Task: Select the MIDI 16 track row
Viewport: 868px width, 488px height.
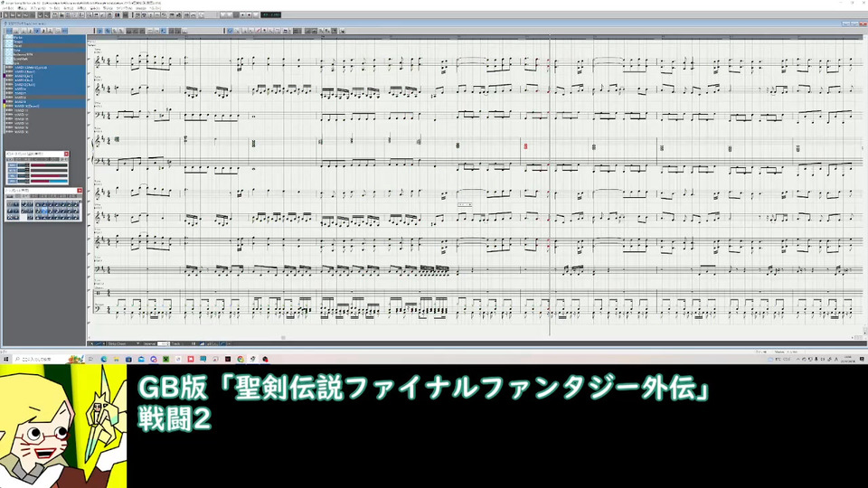Action: tap(45, 132)
